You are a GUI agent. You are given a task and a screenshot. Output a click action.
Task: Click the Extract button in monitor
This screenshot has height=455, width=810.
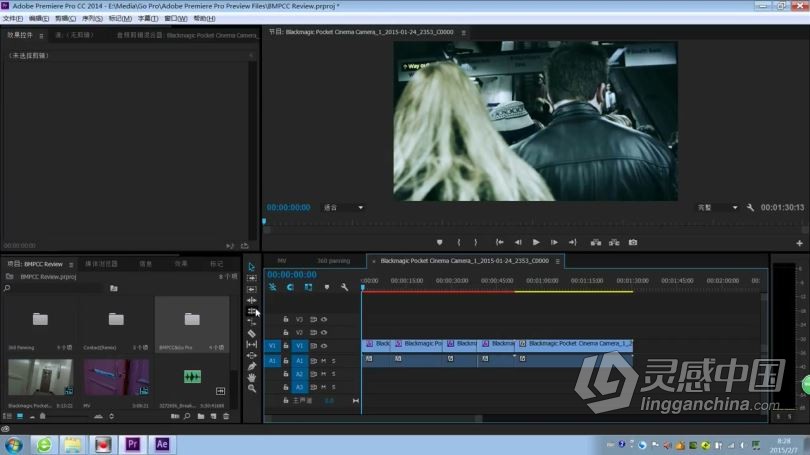pyautogui.click(x=614, y=242)
